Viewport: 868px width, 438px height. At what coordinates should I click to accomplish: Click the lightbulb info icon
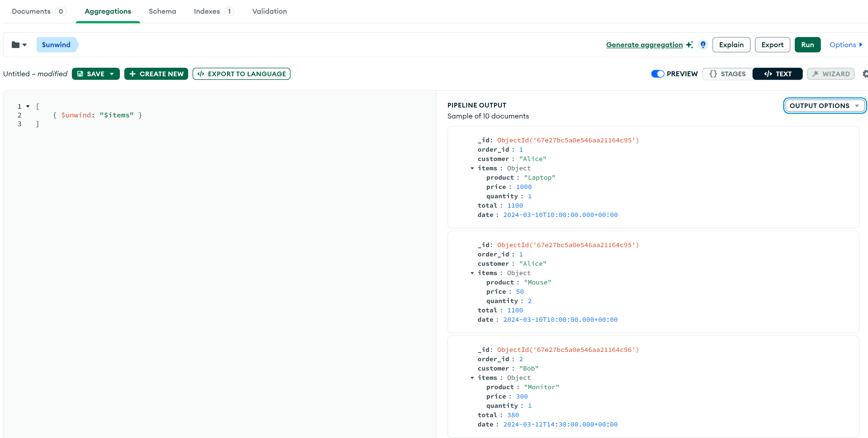[x=703, y=45]
